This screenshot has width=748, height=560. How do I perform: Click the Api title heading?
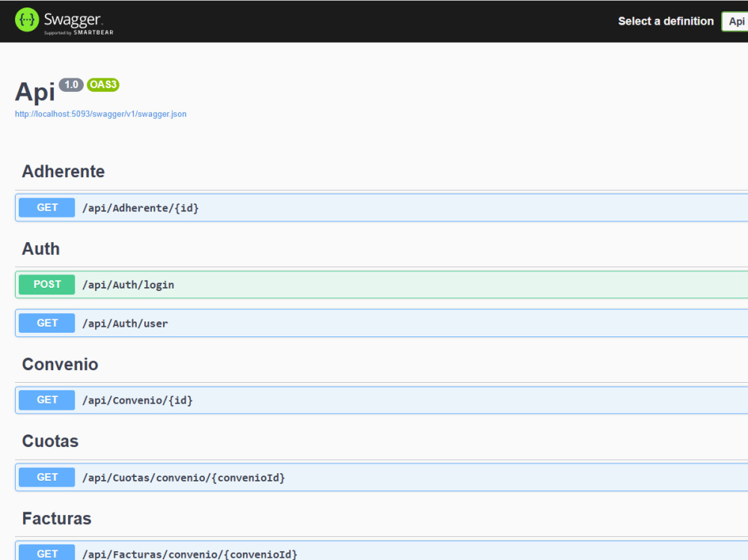[x=35, y=91]
